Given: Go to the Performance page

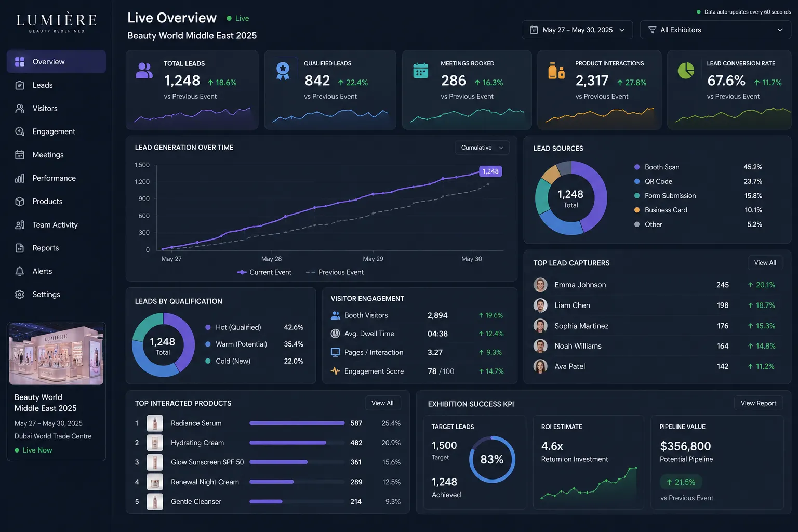Looking at the screenshot, I should point(56,178).
